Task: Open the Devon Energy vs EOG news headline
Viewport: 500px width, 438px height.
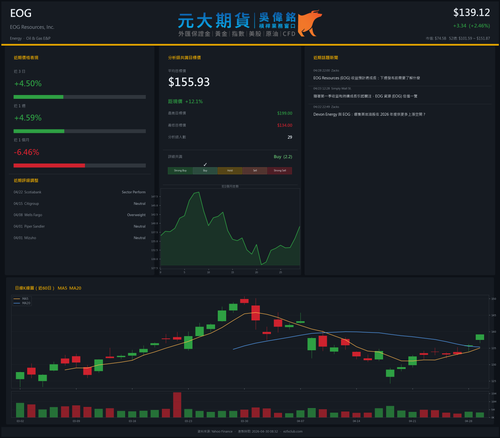Action: tap(369, 114)
